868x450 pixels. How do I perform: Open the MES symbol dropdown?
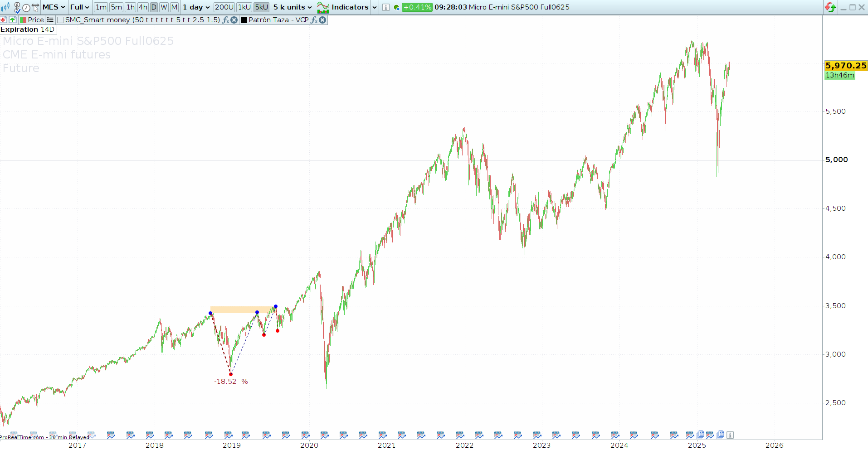click(54, 7)
